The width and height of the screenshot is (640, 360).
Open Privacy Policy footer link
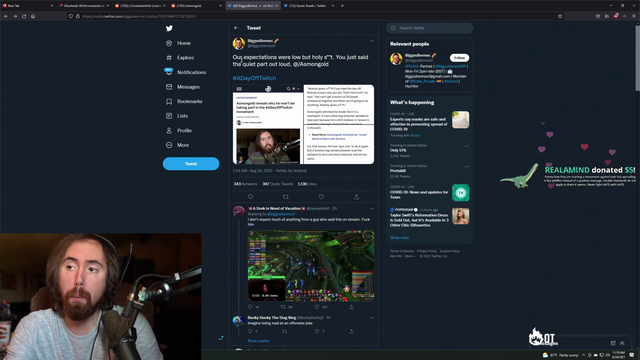pyautogui.click(x=427, y=251)
